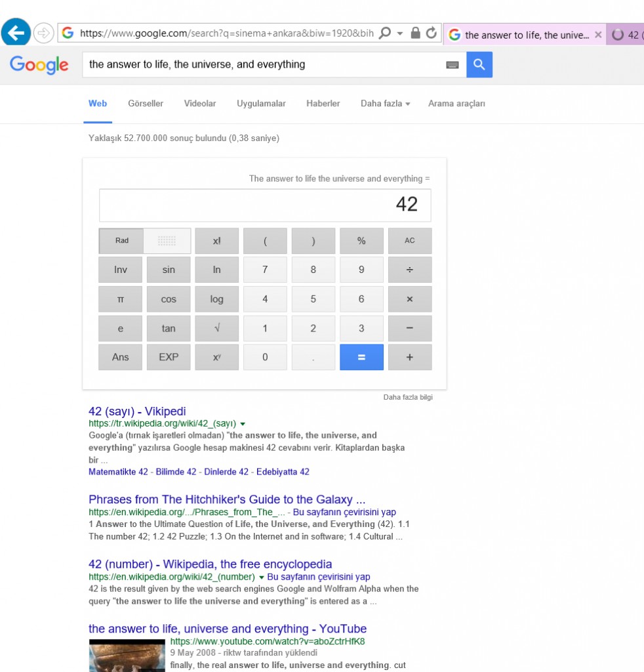This screenshot has height=672, width=644.
Task: Go back with the browser back arrow
Action: 16,33
